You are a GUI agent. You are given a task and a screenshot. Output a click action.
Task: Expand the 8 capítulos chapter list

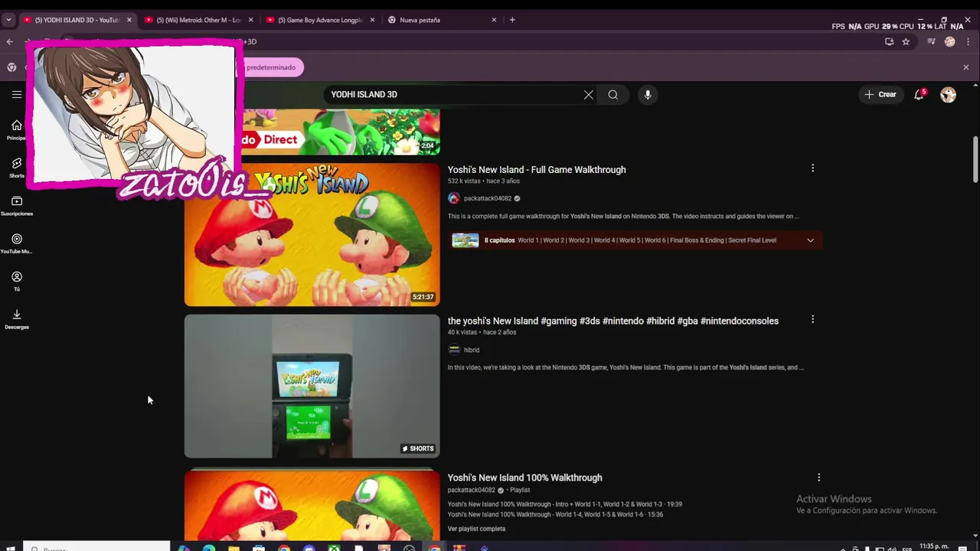pos(810,240)
